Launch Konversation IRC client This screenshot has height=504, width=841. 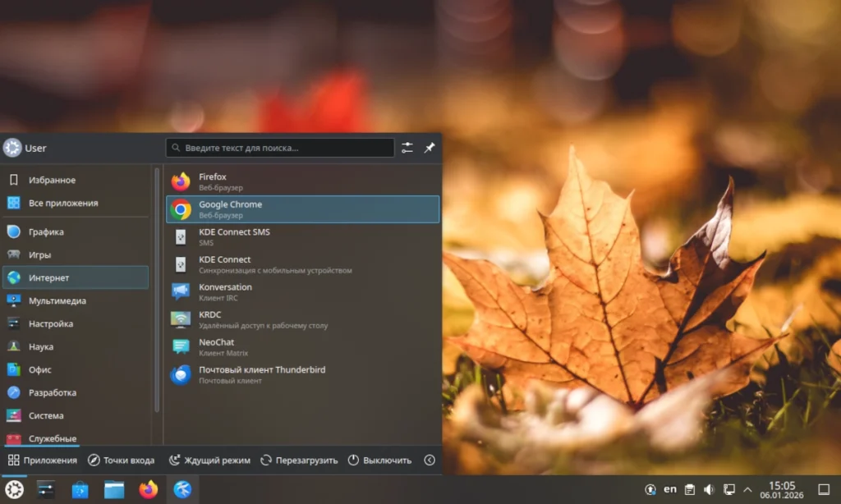[x=302, y=291]
